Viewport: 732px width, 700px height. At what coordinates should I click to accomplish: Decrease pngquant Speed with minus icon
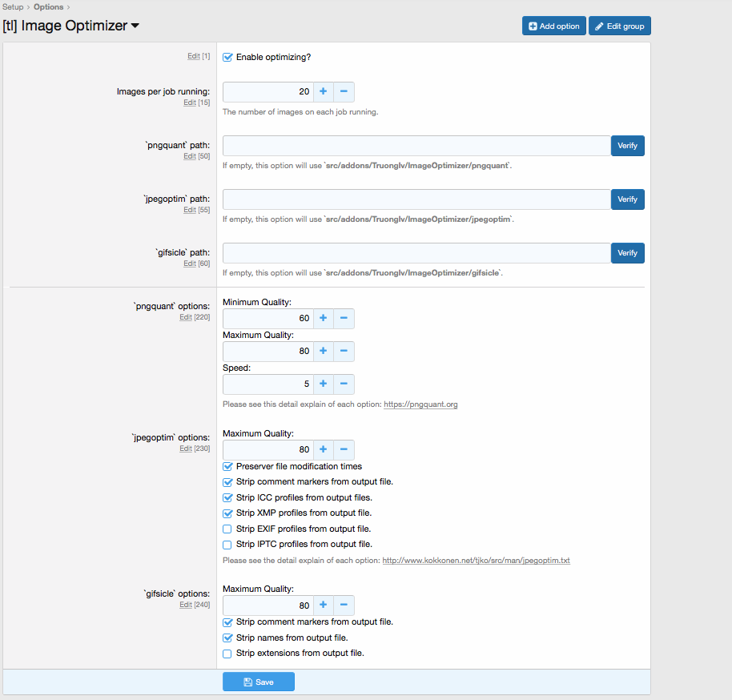pyautogui.click(x=344, y=384)
